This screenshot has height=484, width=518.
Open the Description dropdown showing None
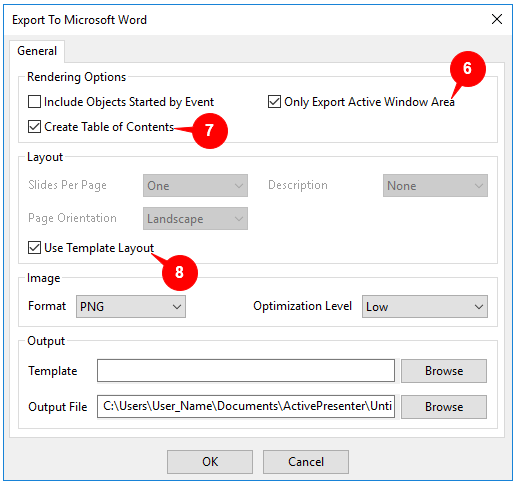(435, 185)
